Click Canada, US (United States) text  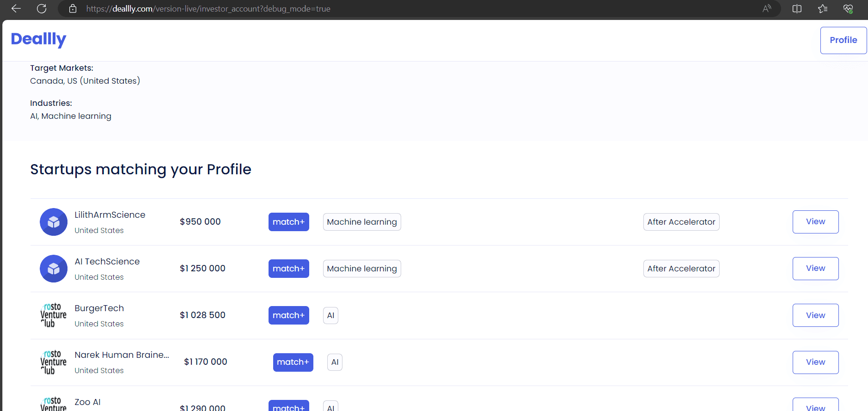pyautogui.click(x=85, y=81)
